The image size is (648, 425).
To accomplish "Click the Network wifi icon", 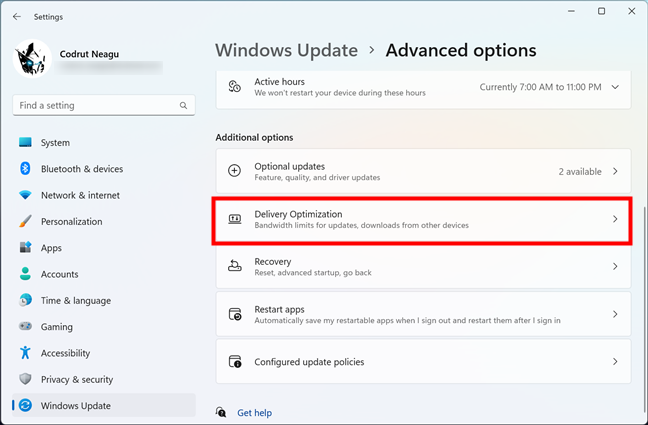I will pos(25,195).
